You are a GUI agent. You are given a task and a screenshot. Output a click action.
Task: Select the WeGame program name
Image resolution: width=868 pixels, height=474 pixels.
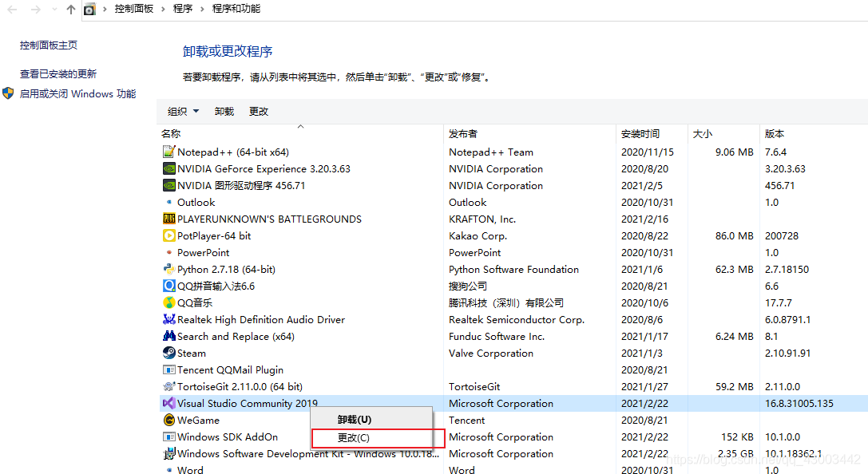pyautogui.click(x=198, y=420)
